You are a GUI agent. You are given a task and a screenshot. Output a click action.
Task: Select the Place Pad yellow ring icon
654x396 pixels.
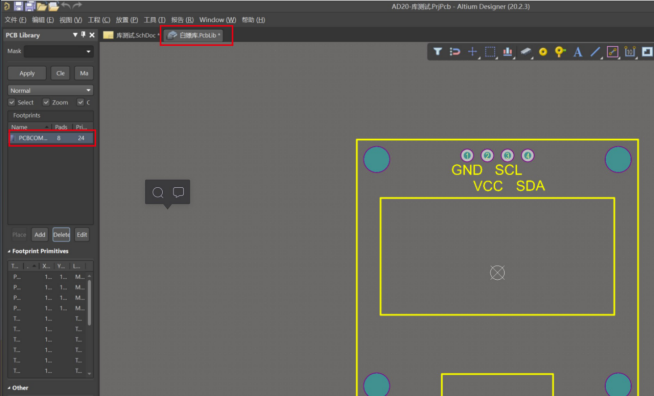[x=543, y=52]
